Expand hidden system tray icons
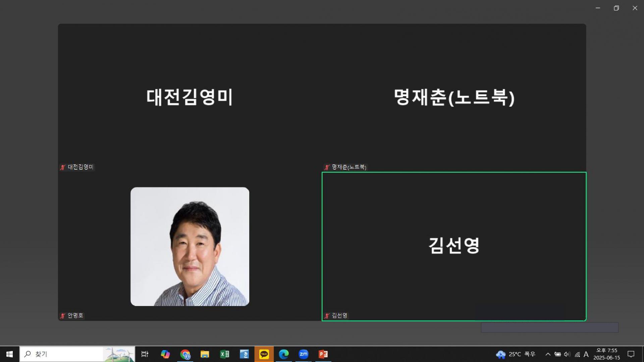 click(548, 354)
